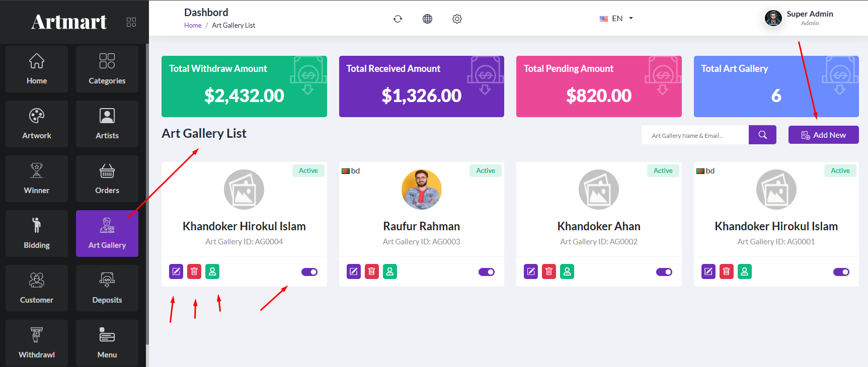Toggle status switch for gallery AG0001

pyautogui.click(x=841, y=272)
